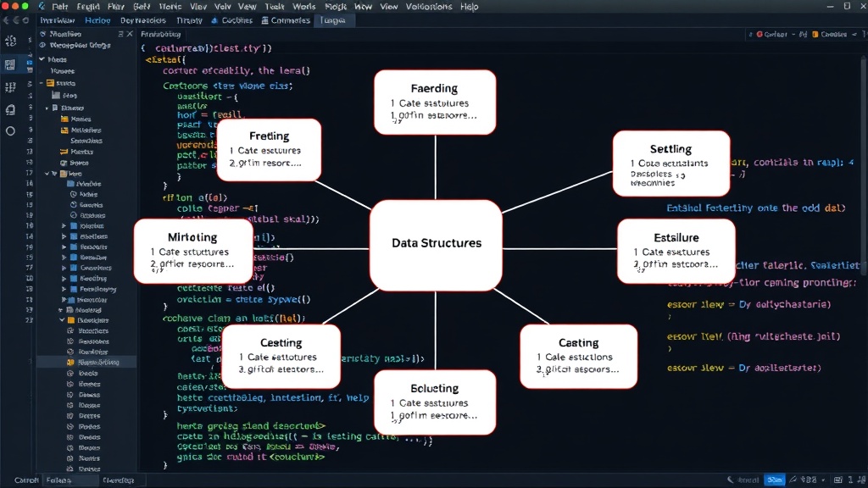Click the layout icon near status bar's end
The width and height of the screenshot is (868, 488).
(838, 480)
